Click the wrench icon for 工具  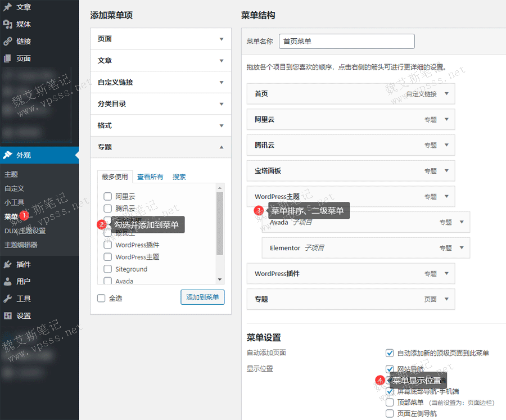tap(8, 299)
